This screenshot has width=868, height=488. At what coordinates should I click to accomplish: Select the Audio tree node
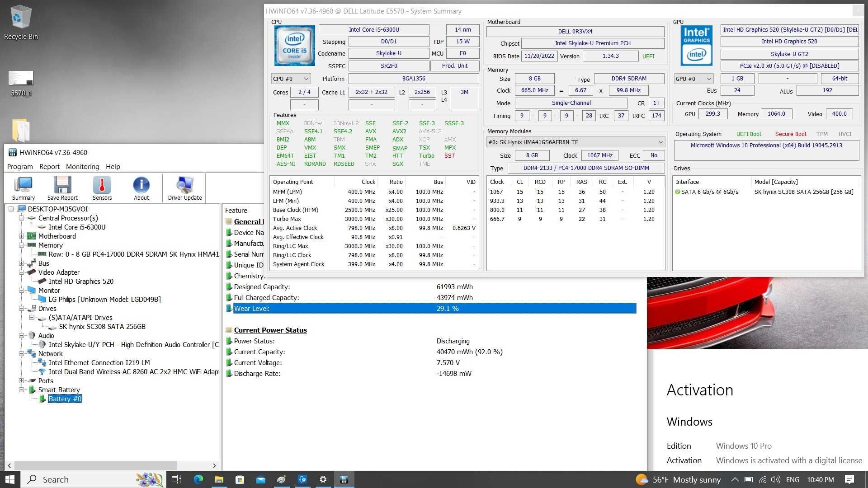[x=46, y=335]
